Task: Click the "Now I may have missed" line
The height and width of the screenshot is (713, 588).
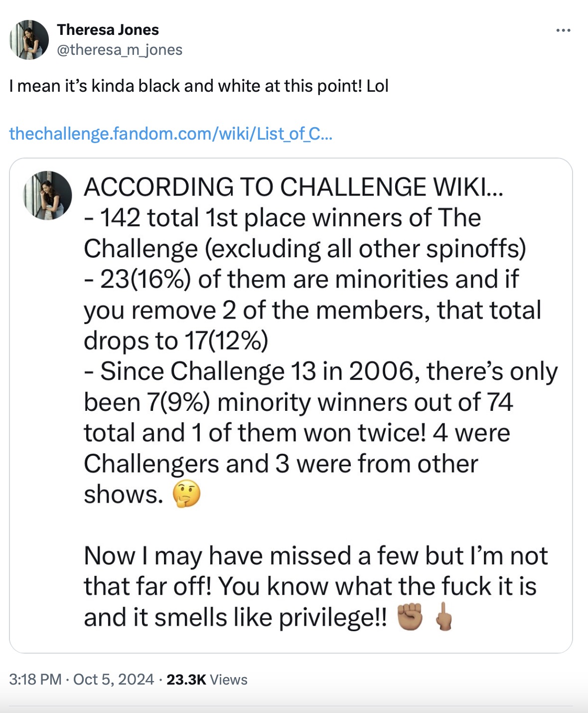Action: [315, 555]
